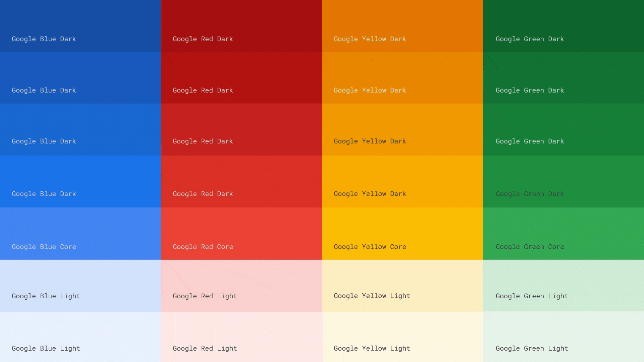Select the palest Google Blue Light swatch
The image size is (644, 362).
point(80,337)
